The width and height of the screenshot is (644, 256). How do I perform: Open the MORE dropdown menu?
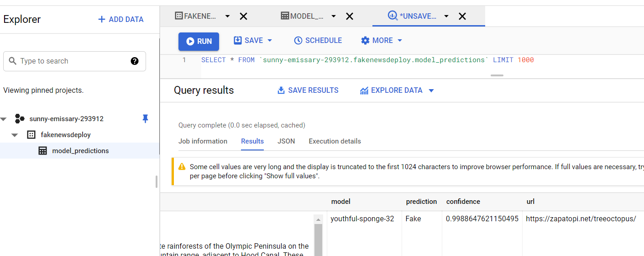400,40
